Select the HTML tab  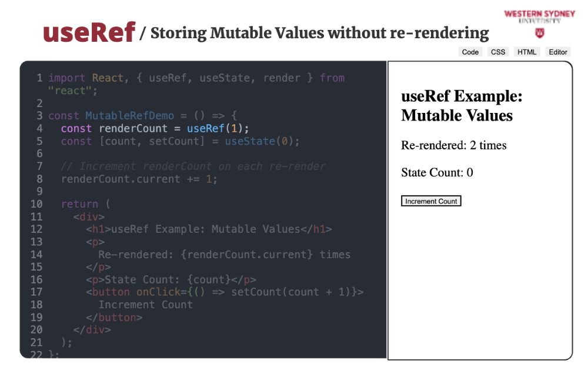527,52
